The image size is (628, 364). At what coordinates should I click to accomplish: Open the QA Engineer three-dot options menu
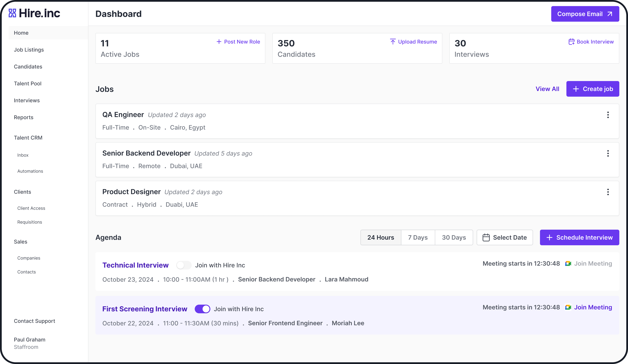(608, 115)
